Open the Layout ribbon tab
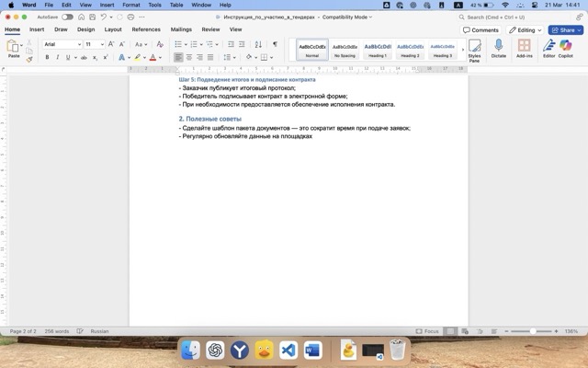This screenshot has width=588, height=368. pyautogui.click(x=113, y=29)
